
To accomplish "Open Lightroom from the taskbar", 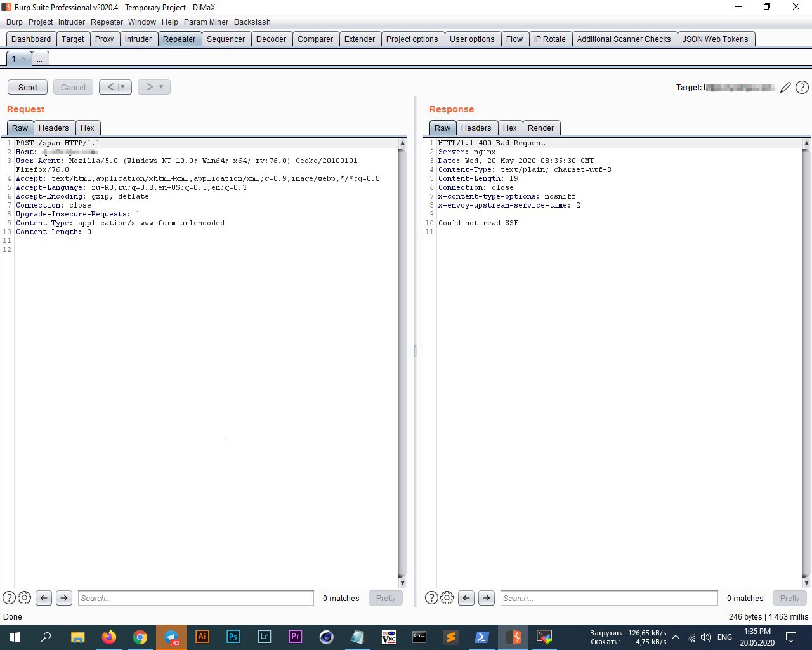I will coord(265,637).
